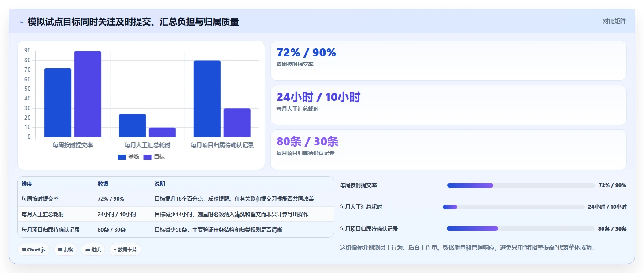Click the 目标提升18个百分点 description in the table
The width and height of the screenshot is (644, 273).
pyautogui.click(x=234, y=199)
